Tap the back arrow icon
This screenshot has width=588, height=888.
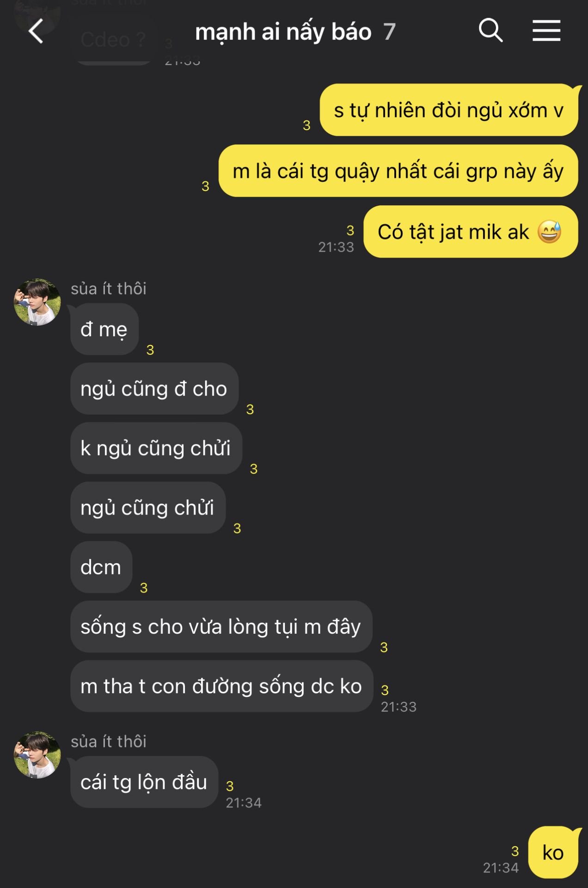pos(36,31)
